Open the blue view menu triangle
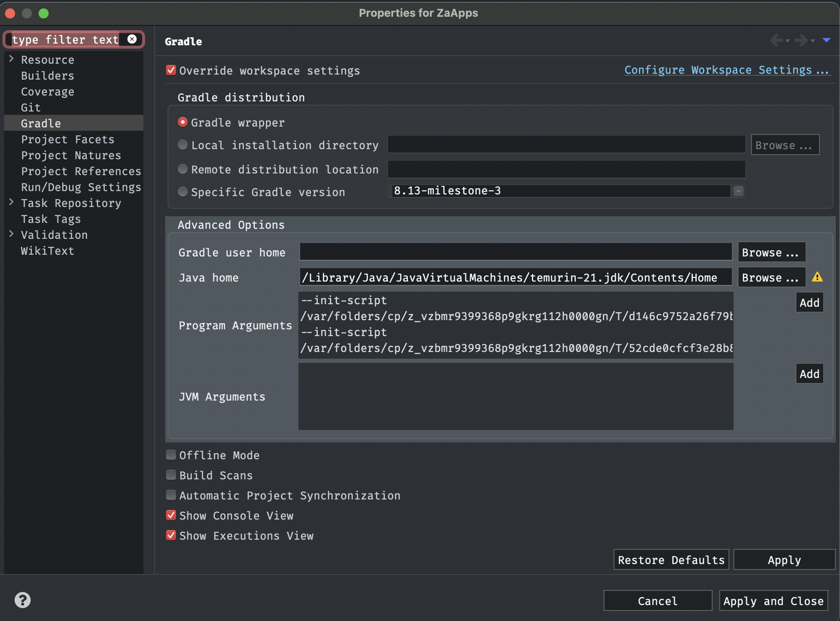The height and width of the screenshot is (621, 840). (826, 40)
